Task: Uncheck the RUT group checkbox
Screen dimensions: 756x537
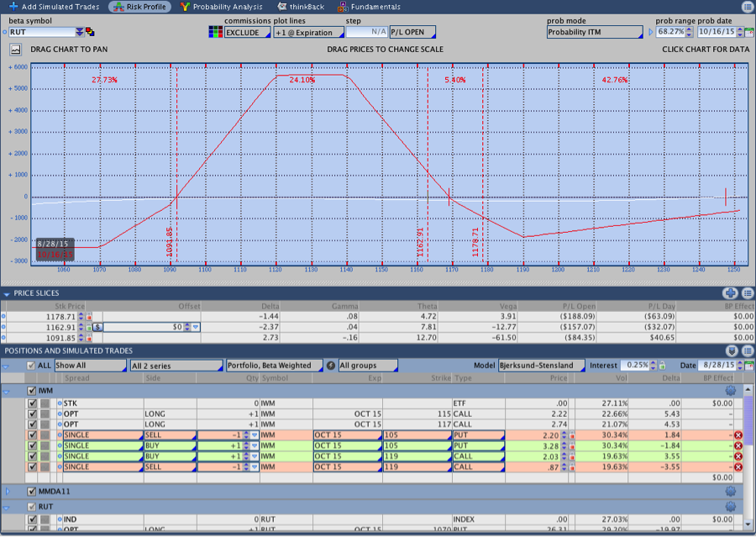Action: (x=32, y=507)
